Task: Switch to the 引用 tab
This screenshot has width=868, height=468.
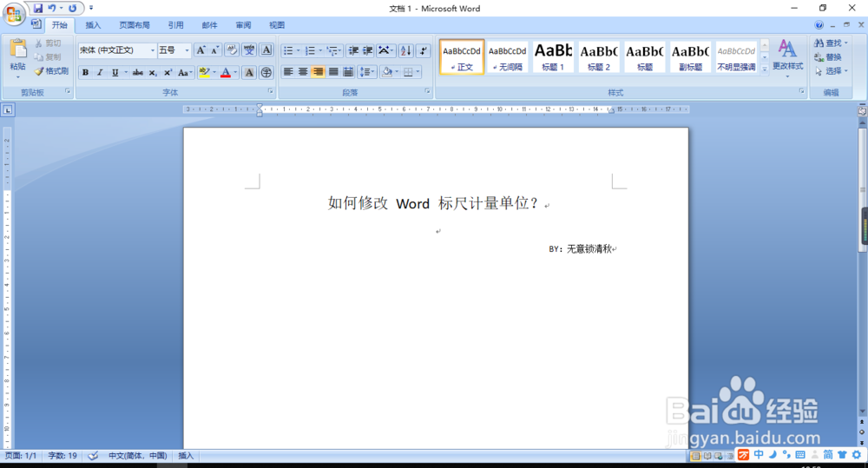Action: [x=175, y=25]
